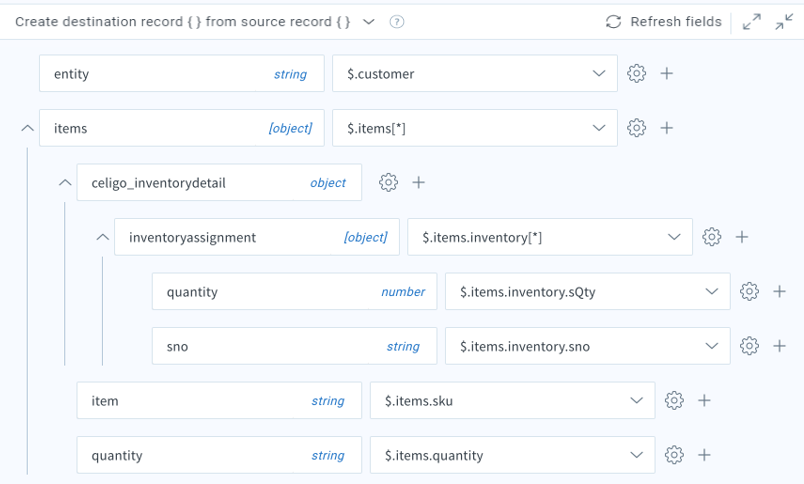
Task: Collapse all rows with the collapse arrows icon
Action: point(784,22)
